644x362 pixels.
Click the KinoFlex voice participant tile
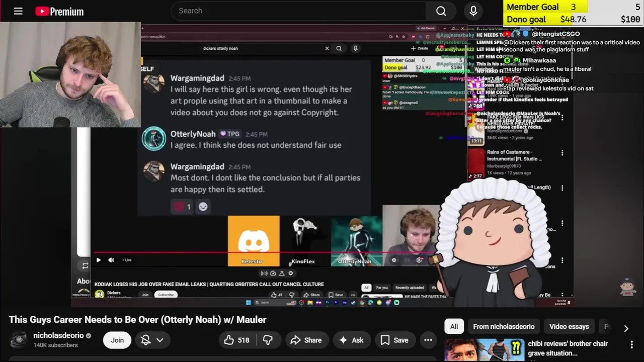tap(305, 241)
